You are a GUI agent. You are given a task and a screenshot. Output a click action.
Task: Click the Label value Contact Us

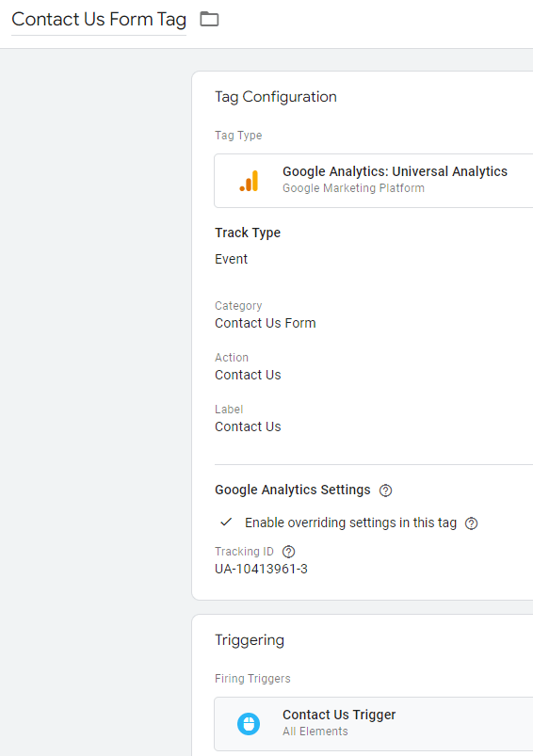(x=248, y=426)
